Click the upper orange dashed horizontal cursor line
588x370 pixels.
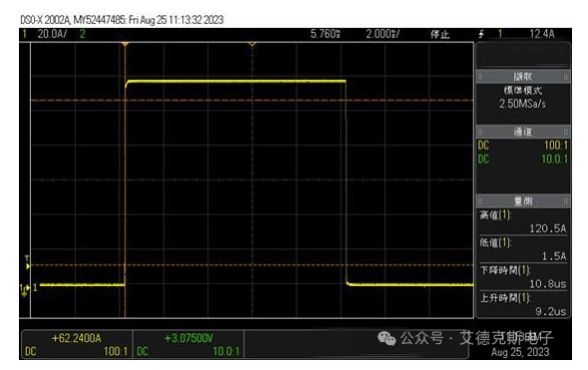(x=252, y=101)
